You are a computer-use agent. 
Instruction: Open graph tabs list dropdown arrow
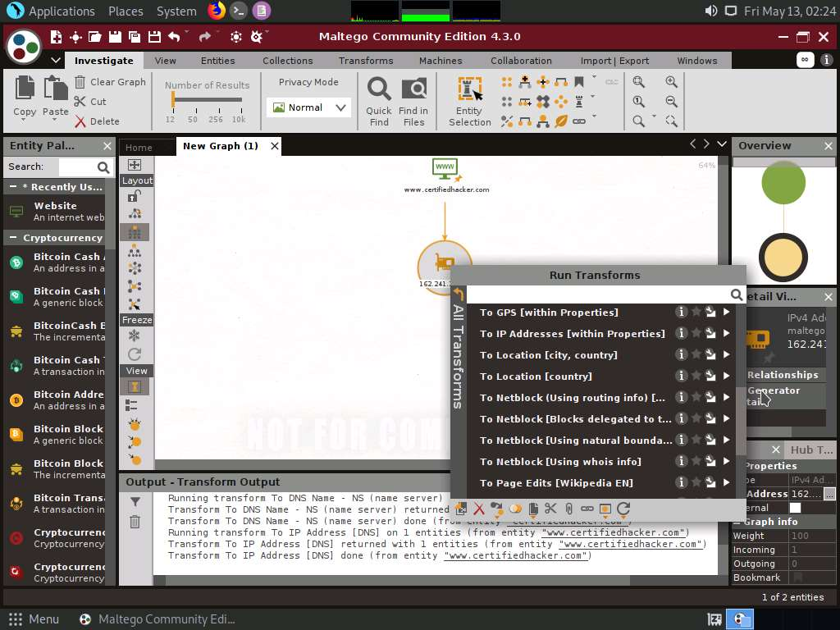722,144
